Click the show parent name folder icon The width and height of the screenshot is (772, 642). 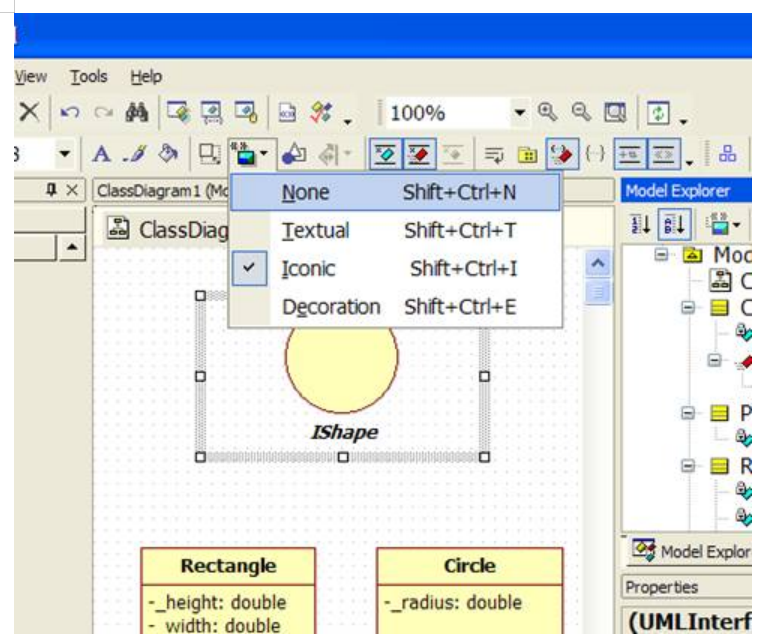click(528, 155)
